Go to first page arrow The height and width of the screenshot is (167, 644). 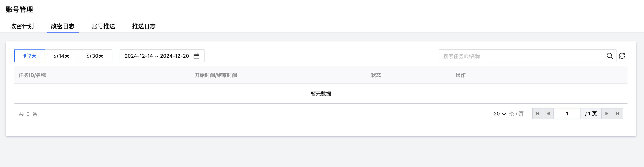[x=538, y=114]
